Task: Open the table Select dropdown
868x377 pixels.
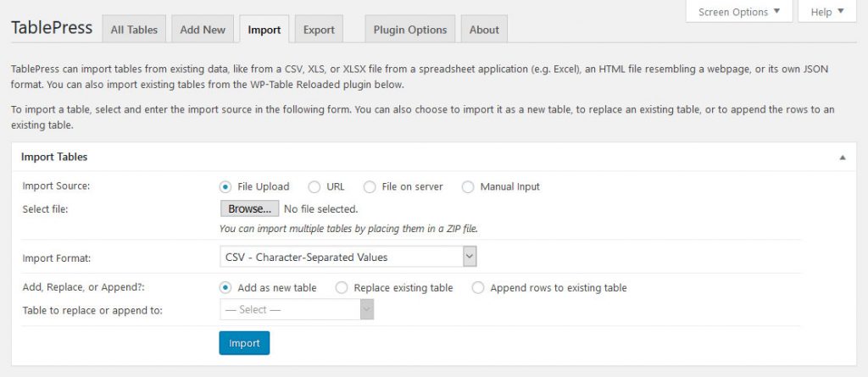Action: click(x=297, y=310)
